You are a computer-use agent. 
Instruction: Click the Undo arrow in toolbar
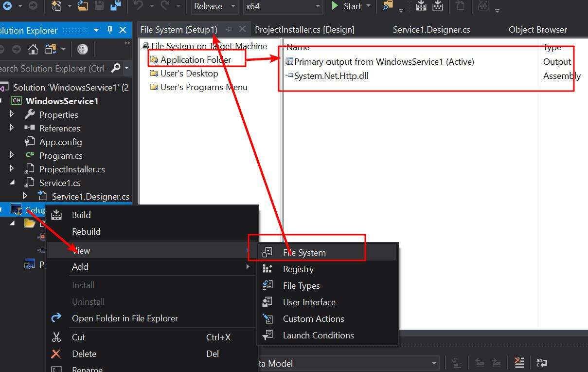[138, 6]
